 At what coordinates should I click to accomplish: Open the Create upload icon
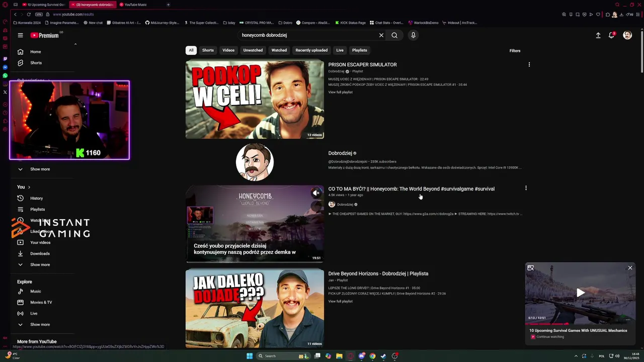pyautogui.click(x=598, y=35)
